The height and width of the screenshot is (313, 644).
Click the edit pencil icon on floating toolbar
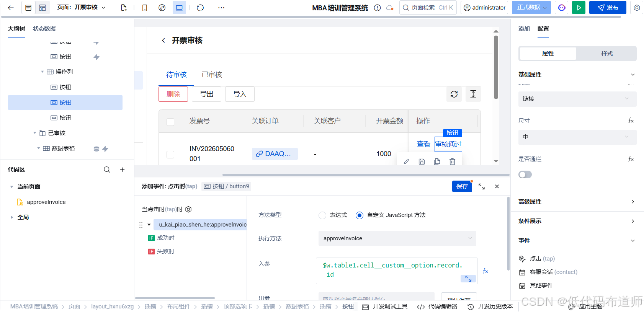coord(407,161)
